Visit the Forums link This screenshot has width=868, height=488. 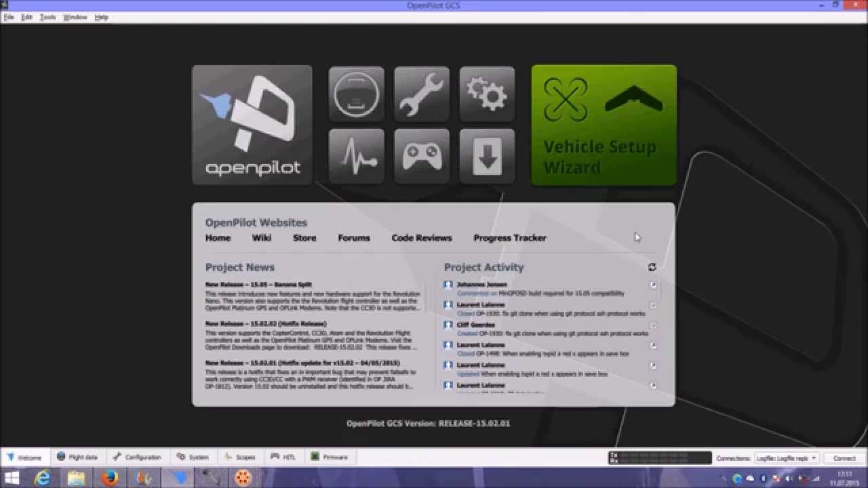(354, 238)
